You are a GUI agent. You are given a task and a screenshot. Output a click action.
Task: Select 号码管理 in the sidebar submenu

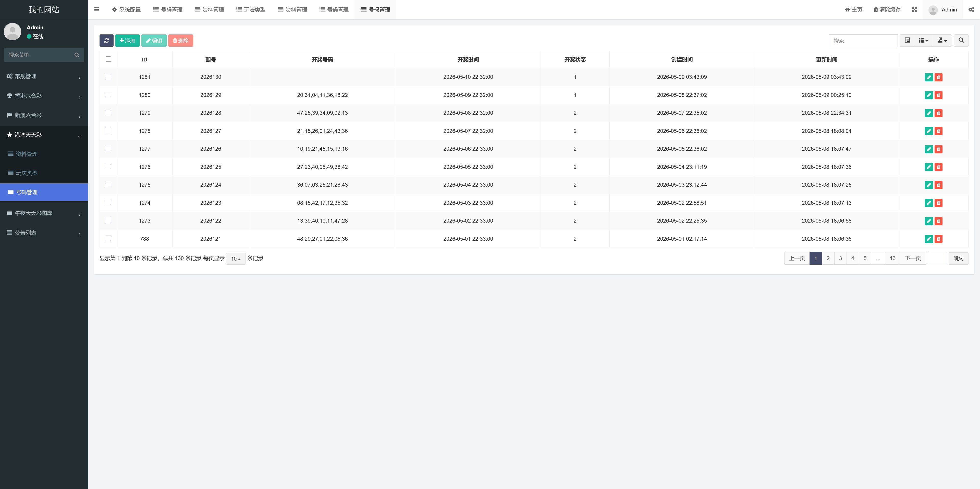pos(44,192)
